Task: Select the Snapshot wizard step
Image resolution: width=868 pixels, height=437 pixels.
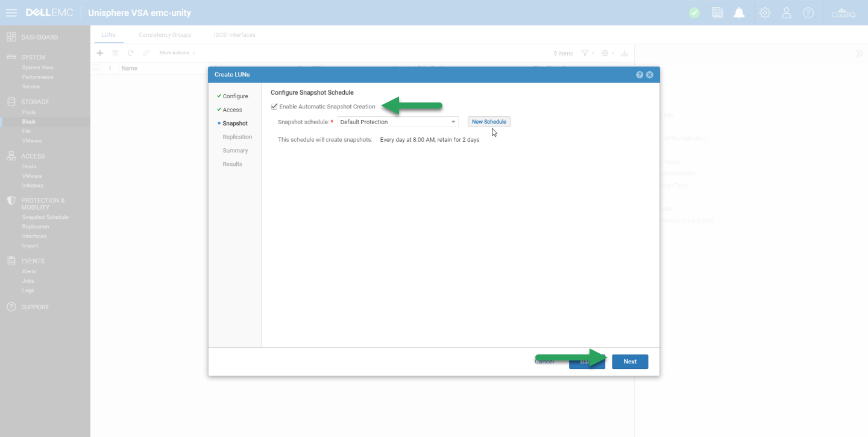Action: pos(235,124)
